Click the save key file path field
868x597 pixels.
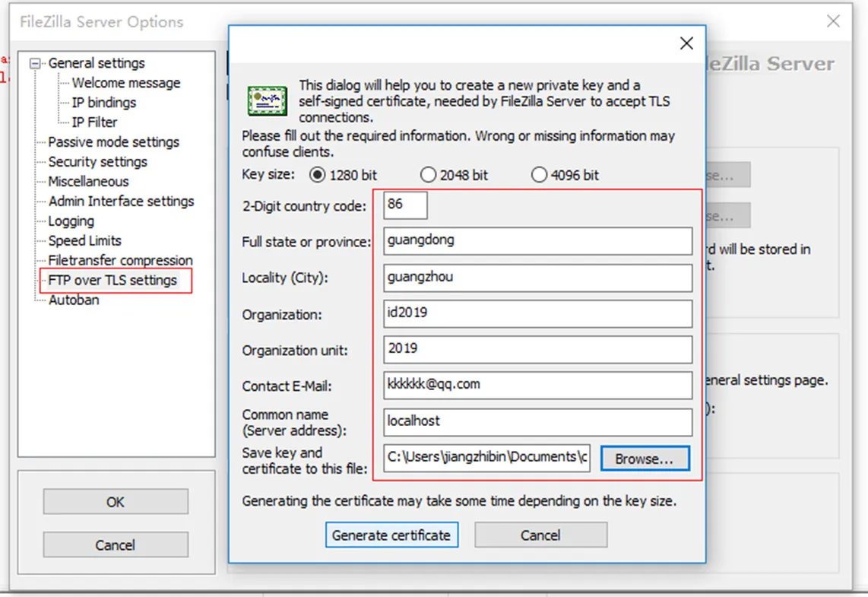click(x=486, y=458)
